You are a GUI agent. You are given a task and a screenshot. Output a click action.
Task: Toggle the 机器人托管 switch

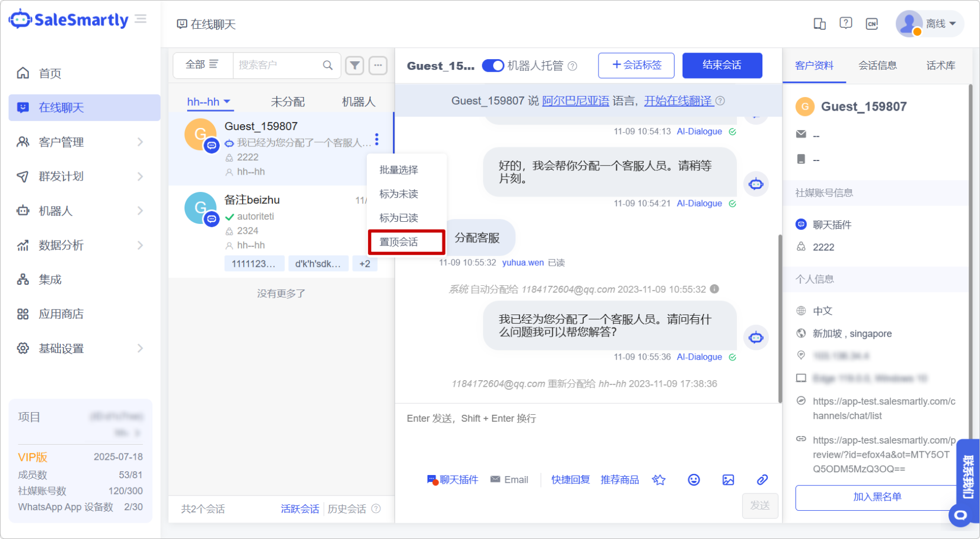pos(493,66)
